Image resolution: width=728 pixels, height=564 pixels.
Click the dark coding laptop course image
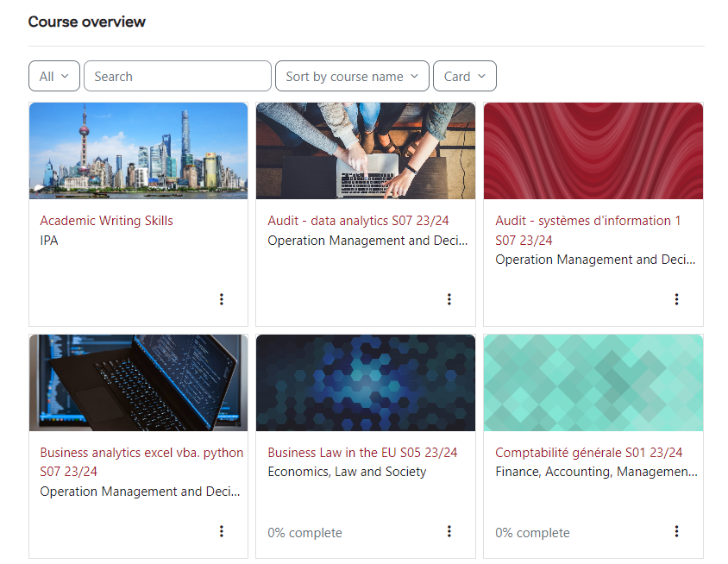[x=138, y=383]
